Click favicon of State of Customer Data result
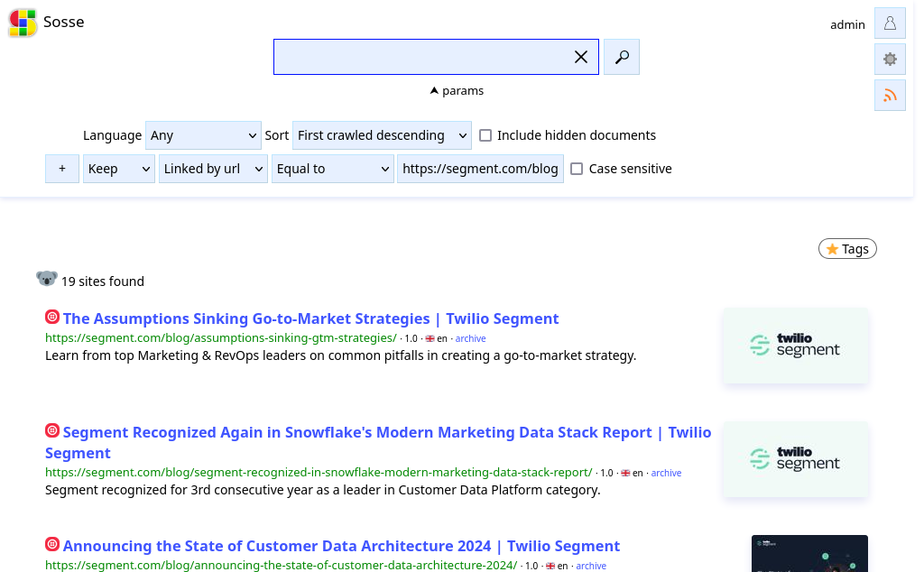Image resolution: width=924 pixels, height=572 pixels. pyautogui.click(x=52, y=544)
